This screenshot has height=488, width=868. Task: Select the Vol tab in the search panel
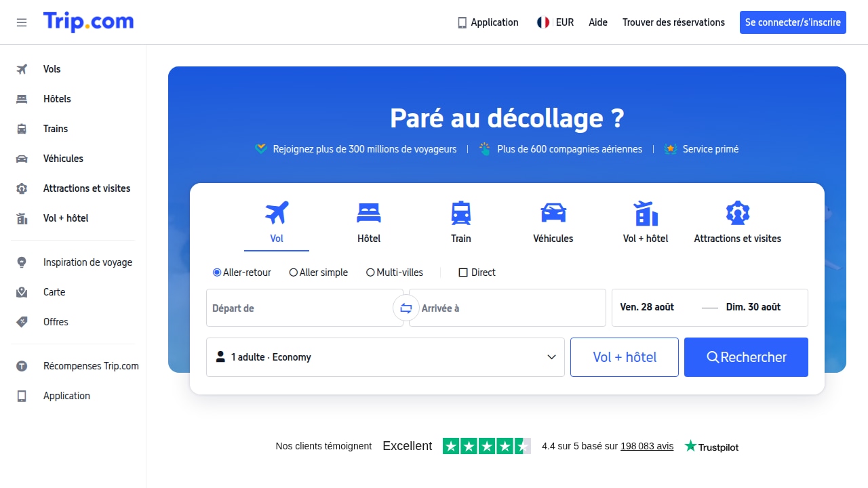coord(277,224)
